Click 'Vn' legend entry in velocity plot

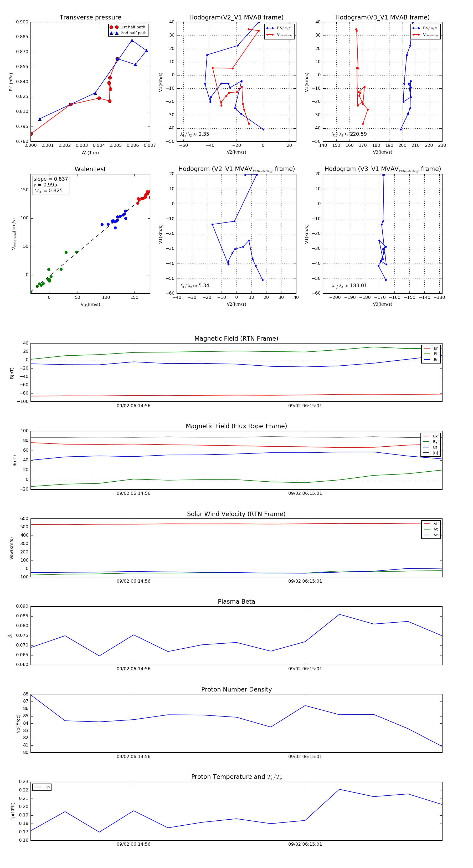(431, 535)
